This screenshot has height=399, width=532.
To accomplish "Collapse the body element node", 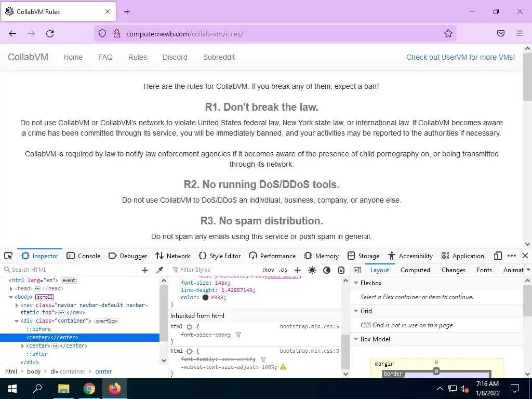I will tap(11, 297).
